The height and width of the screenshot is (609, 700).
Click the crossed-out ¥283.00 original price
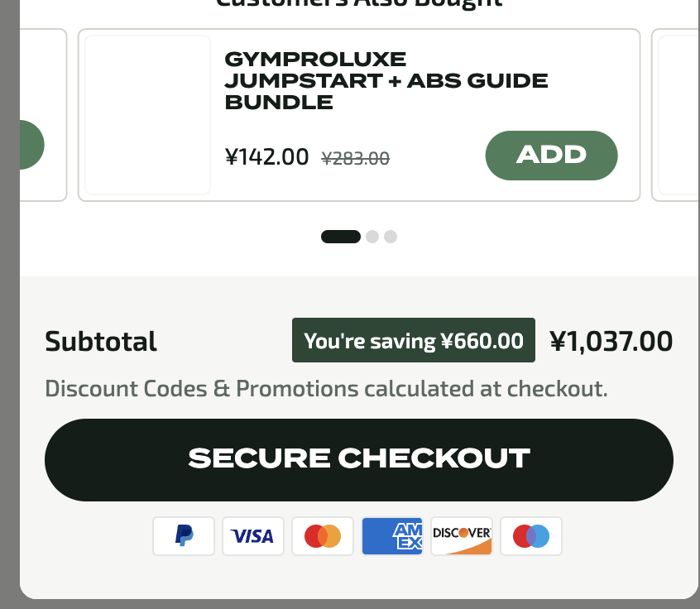click(355, 158)
